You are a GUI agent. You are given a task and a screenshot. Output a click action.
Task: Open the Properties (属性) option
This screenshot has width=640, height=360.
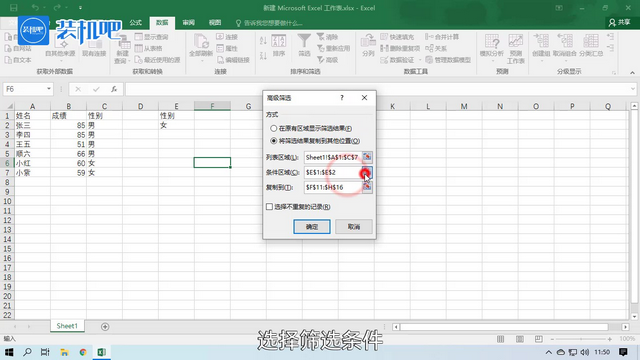click(x=227, y=48)
